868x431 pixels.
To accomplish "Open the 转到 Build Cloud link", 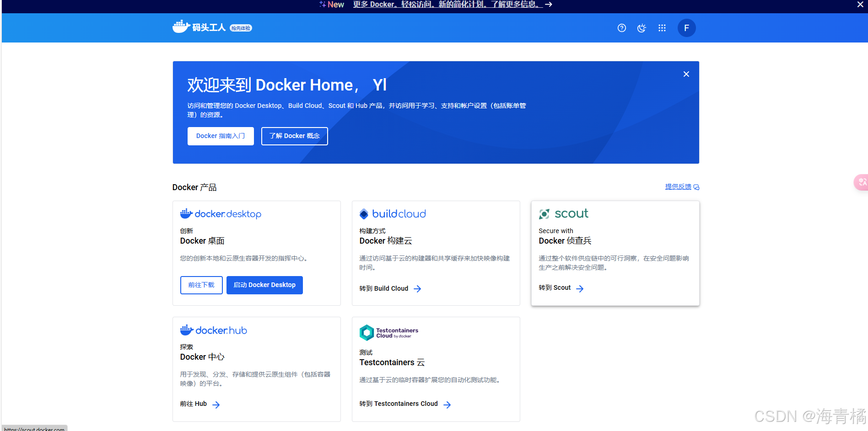I will [x=383, y=288].
